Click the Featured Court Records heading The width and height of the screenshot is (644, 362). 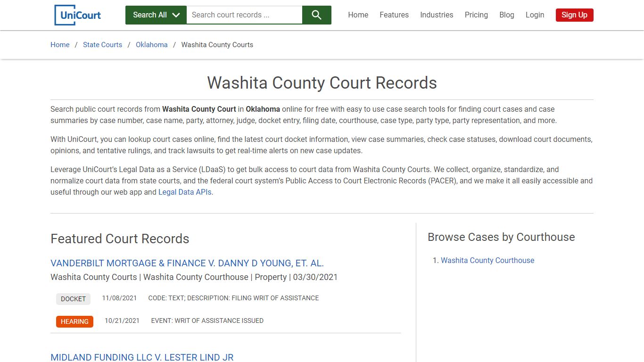pos(120,239)
